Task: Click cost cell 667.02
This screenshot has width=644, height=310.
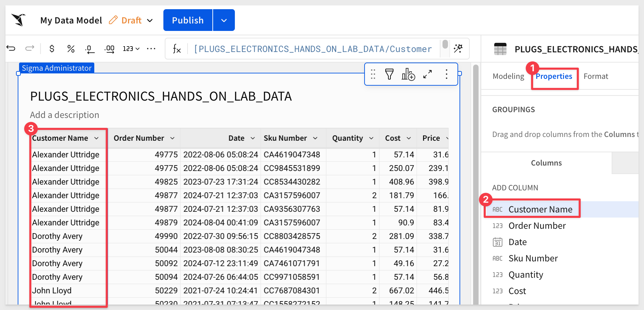Action: (401, 291)
